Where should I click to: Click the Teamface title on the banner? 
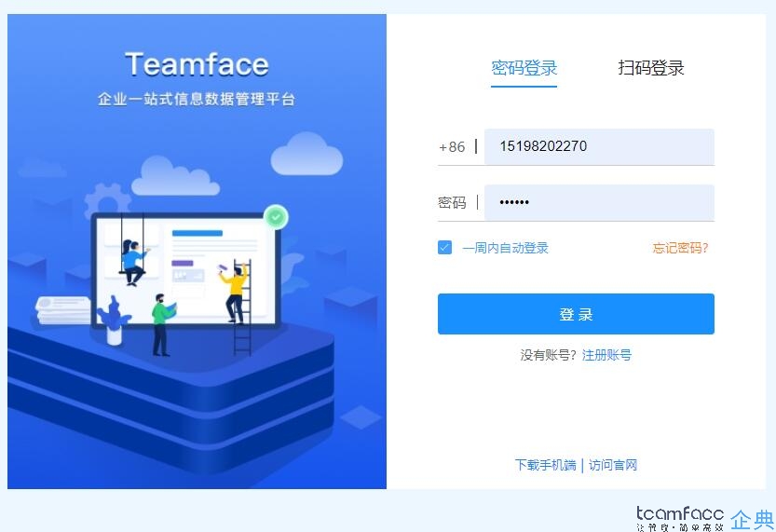coord(197,64)
